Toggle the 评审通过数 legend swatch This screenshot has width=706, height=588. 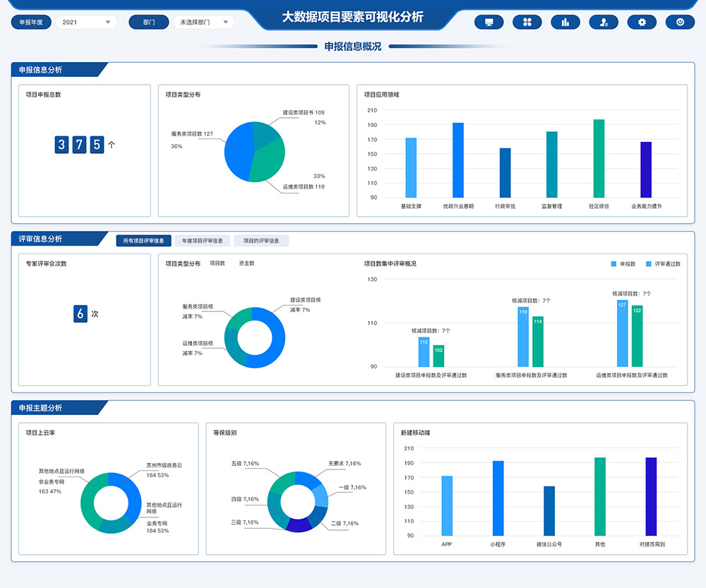pyautogui.click(x=648, y=264)
